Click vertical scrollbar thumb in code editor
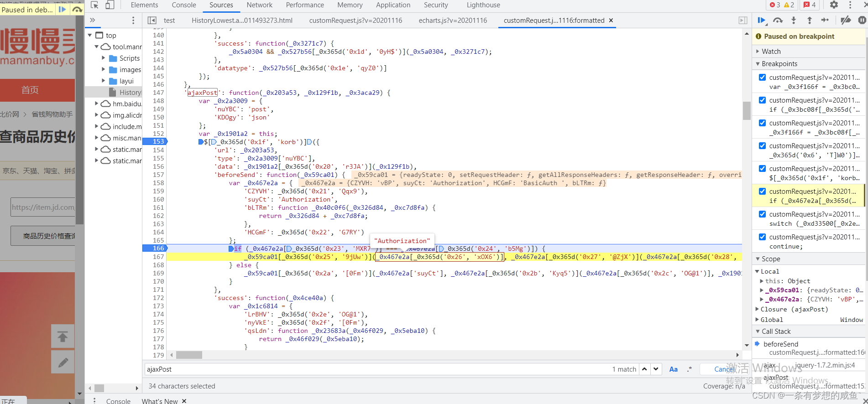 coord(747,110)
